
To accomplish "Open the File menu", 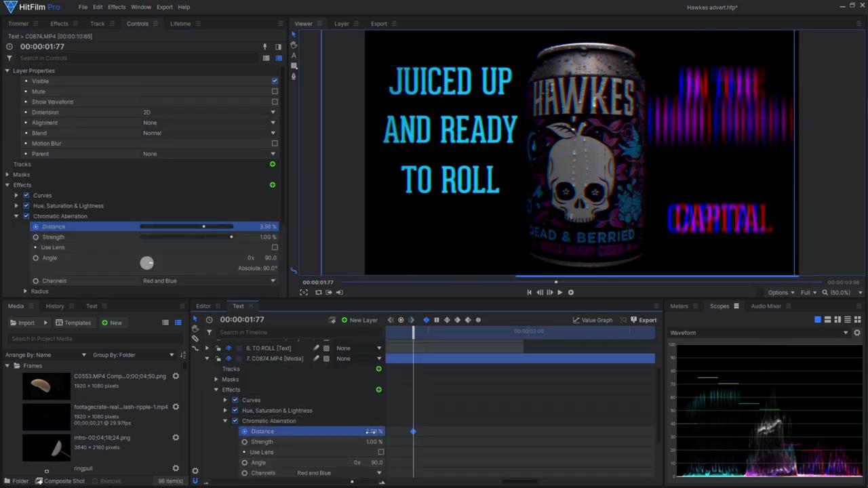I will (83, 7).
